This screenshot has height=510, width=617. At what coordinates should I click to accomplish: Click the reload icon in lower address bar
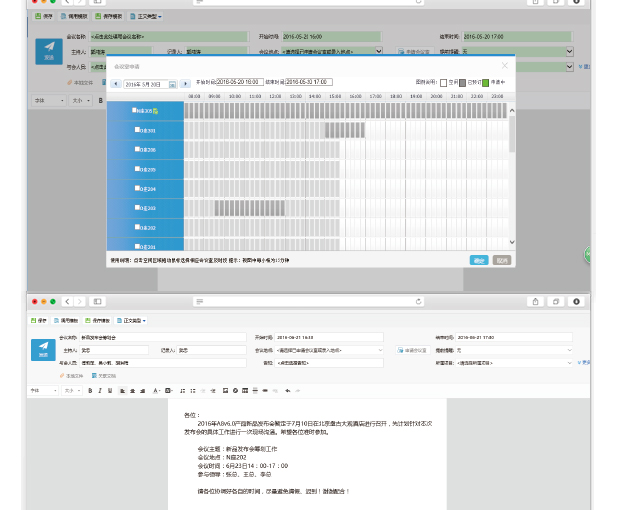[418, 301]
